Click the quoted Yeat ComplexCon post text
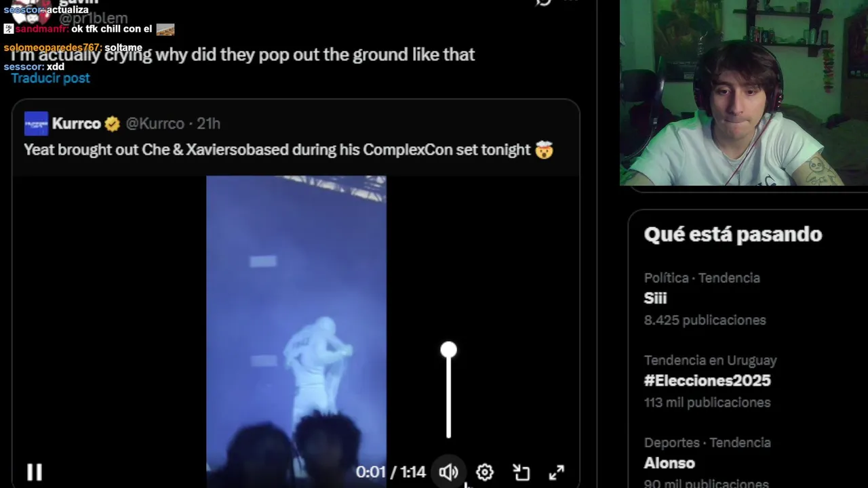Screen dimensions: 868x488 coord(288,150)
